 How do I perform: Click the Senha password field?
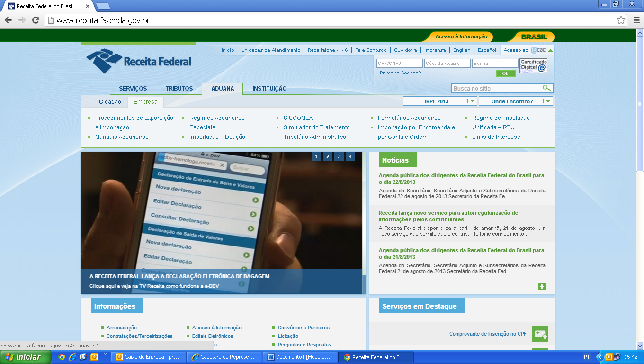coord(495,63)
